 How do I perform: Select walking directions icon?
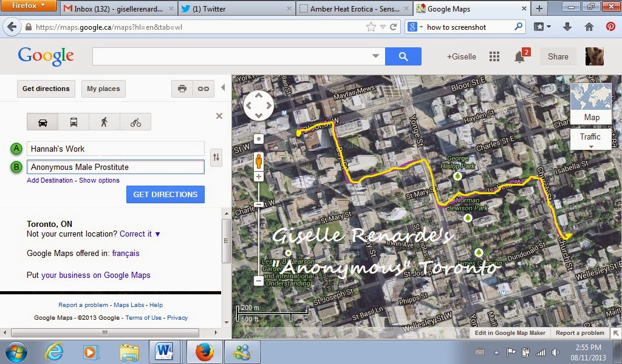pyautogui.click(x=104, y=122)
